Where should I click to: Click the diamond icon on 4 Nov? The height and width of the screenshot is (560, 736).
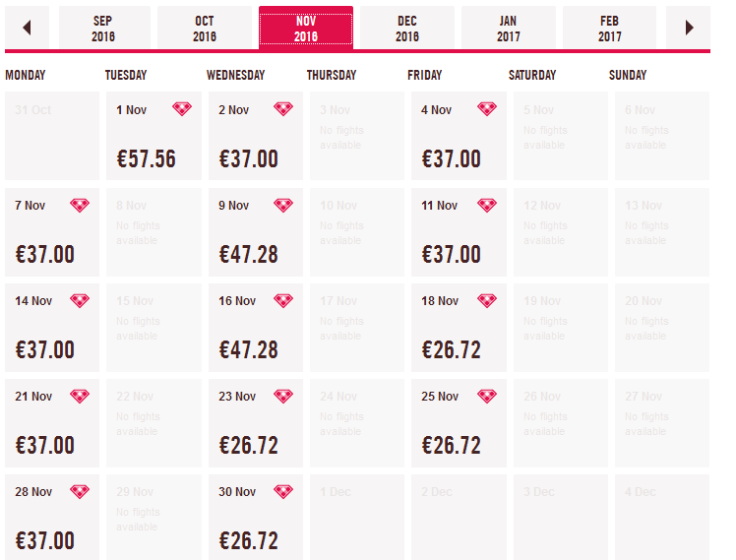point(487,109)
